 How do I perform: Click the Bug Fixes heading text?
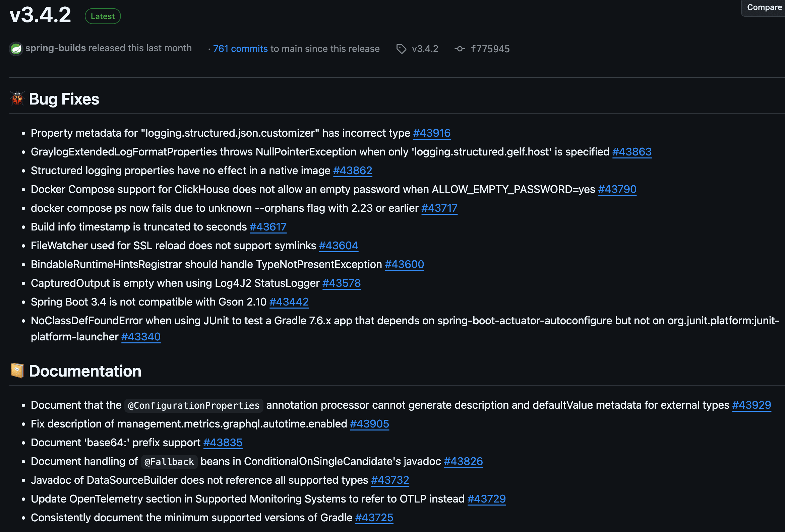(x=64, y=99)
